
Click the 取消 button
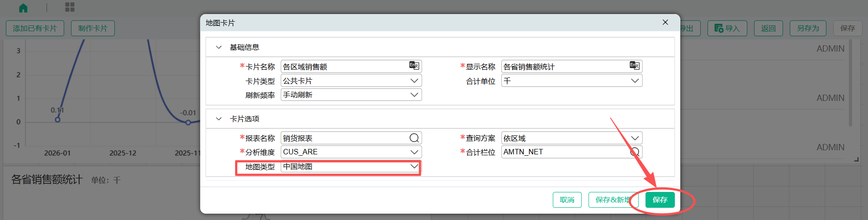(567, 200)
